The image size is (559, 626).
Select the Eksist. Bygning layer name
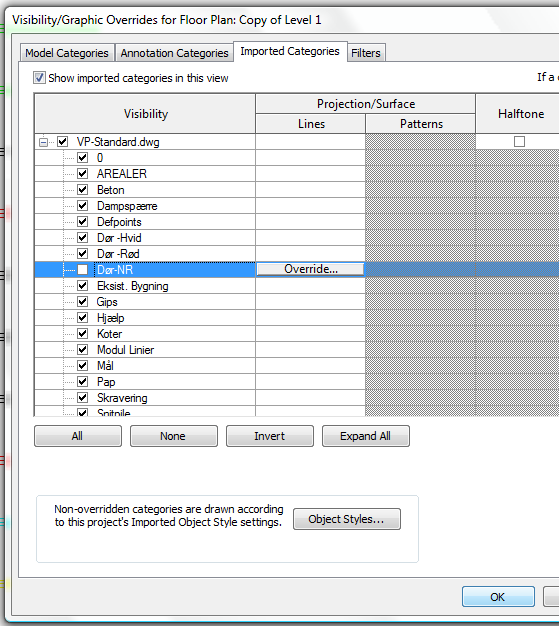point(133,286)
